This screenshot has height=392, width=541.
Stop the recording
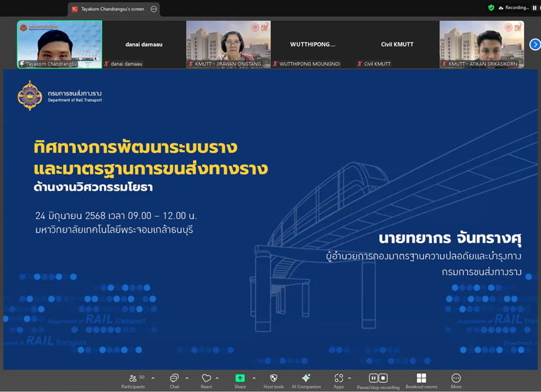383,378
